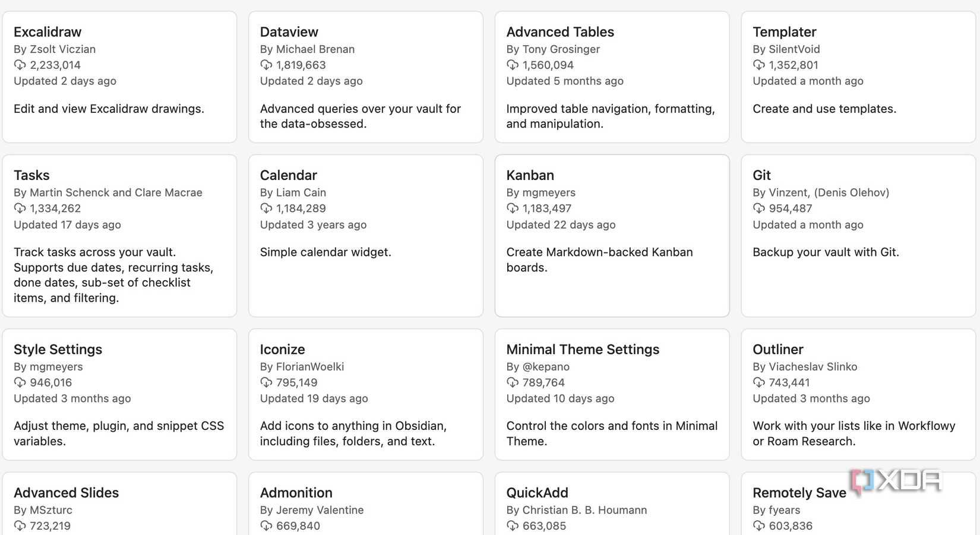The image size is (980, 535).
Task: Select the Advanced Tables plugin card
Action: pyautogui.click(x=612, y=77)
